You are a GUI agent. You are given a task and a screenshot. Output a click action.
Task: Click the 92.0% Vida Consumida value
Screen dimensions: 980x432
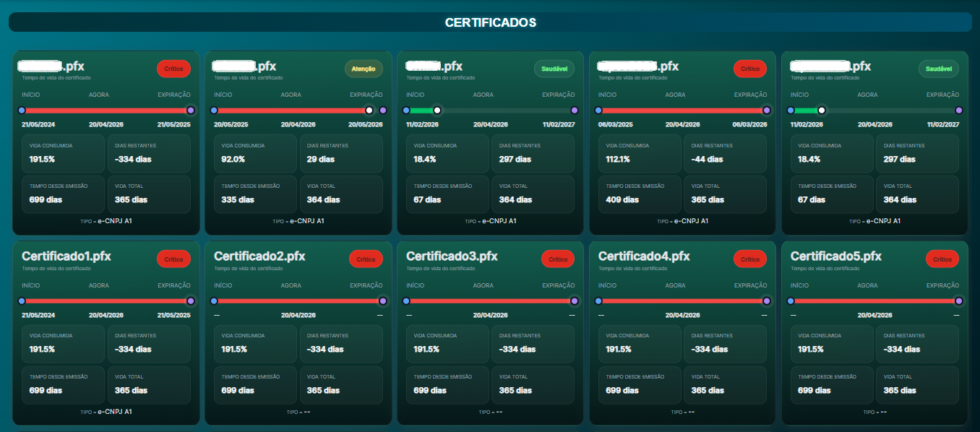[x=233, y=159]
